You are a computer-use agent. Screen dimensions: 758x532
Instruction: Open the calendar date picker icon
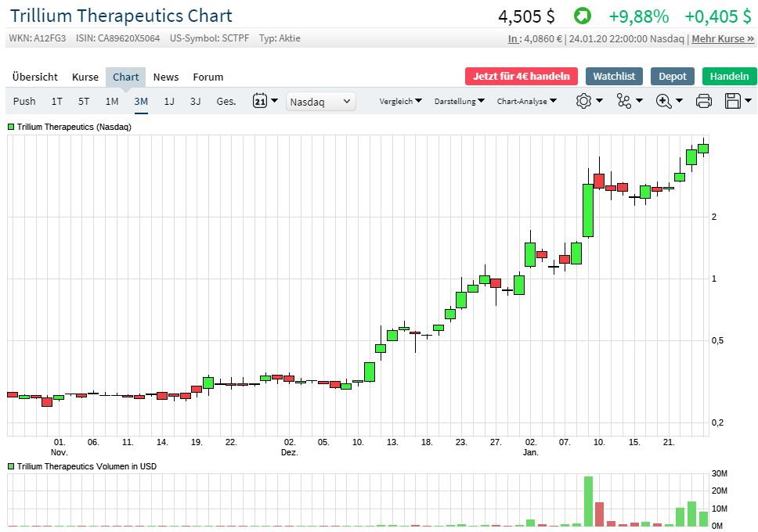click(x=259, y=101)
